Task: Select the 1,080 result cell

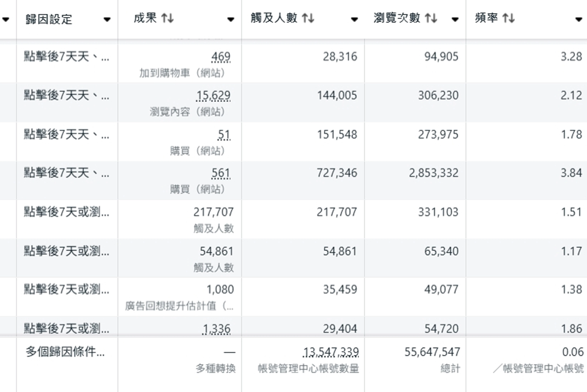Action: point(220,290)
